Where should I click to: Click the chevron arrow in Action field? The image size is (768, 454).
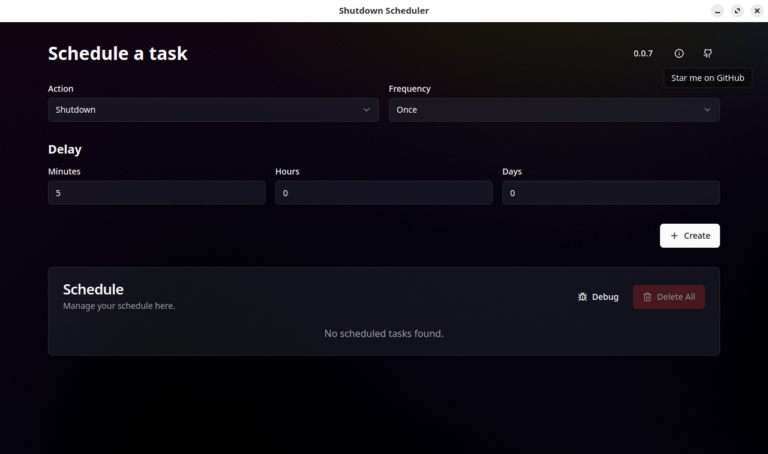[x=366, y=110]
